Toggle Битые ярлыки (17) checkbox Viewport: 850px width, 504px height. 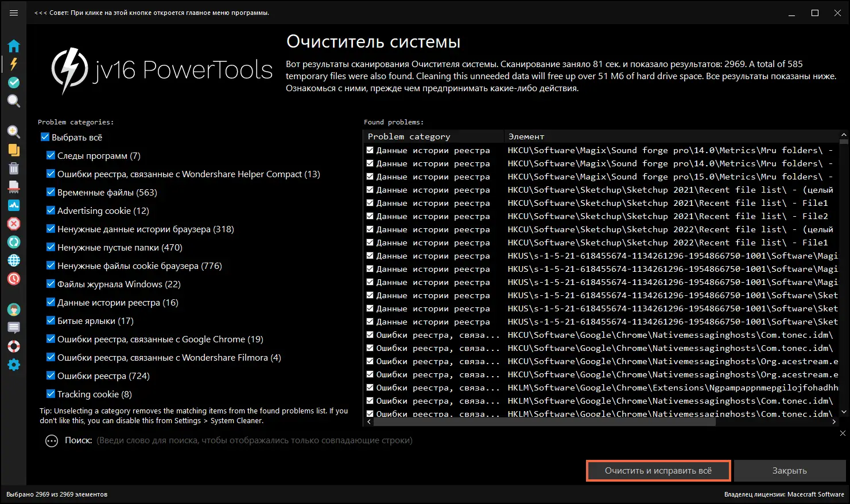[x=51, y=321]
